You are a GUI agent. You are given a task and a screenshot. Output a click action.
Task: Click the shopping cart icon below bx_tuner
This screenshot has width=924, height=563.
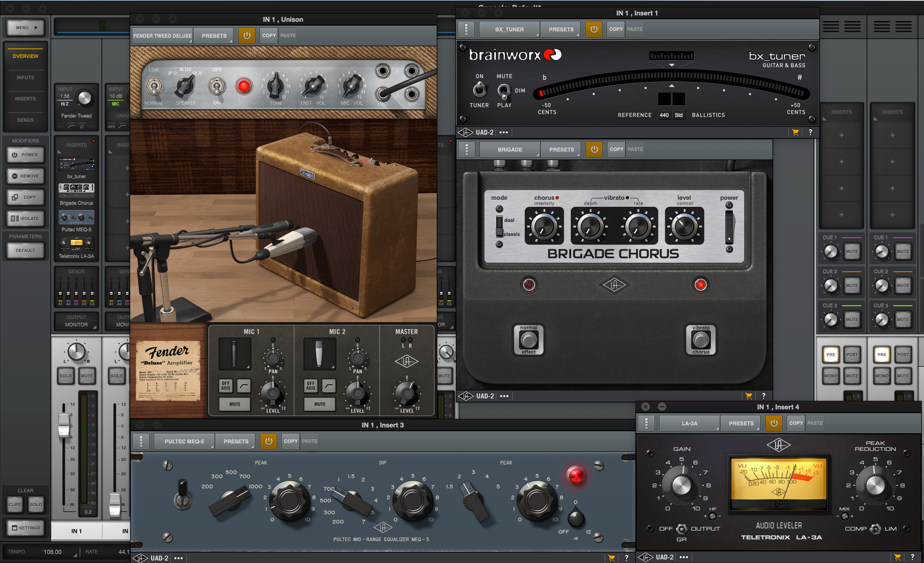coord(795,132)
